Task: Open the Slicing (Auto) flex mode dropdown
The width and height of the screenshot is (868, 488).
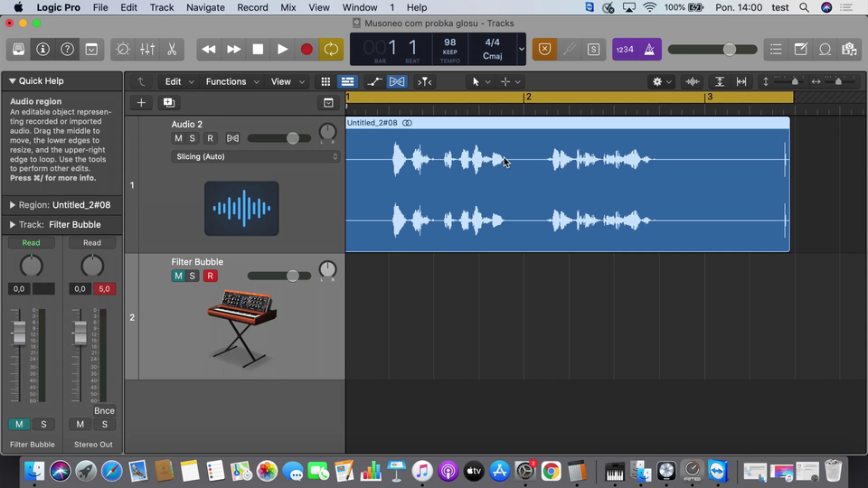Action: pyautogui.click(x=257, y=156)
